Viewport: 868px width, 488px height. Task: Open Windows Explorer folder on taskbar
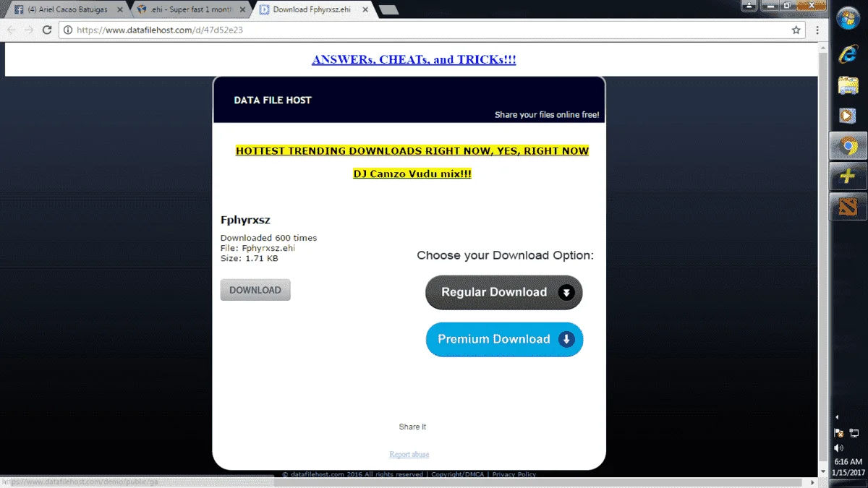pos(848,85)
